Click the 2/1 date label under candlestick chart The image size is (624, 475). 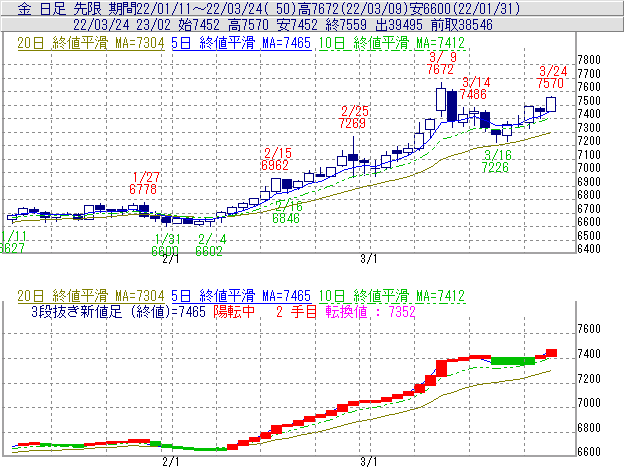pos(171,260)
